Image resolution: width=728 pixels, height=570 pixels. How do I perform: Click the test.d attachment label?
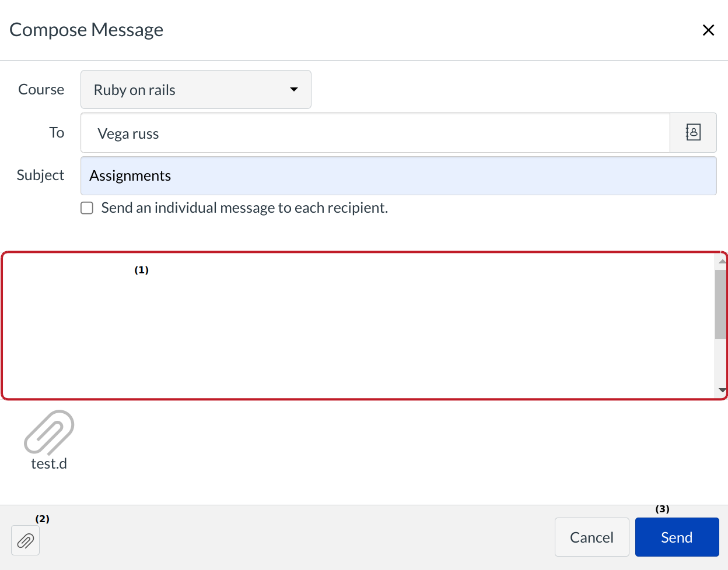point(49,465)
